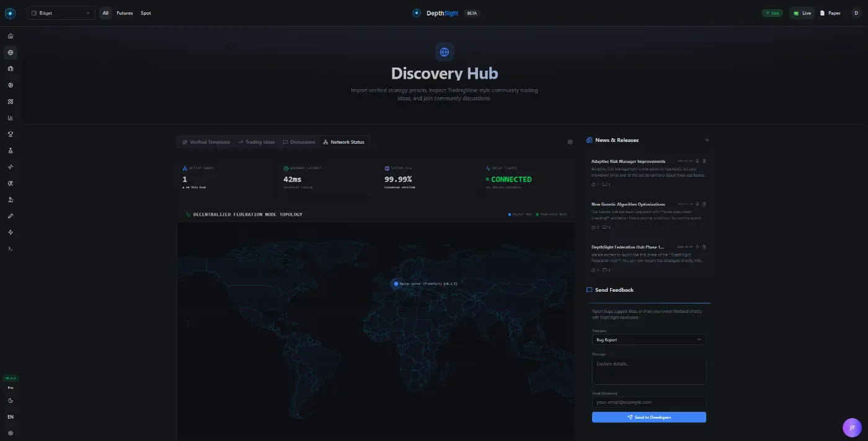Image resolution: width=868 pixels, height=441 pixels.
Task: Click the optional Email input field
Action: pos(649,402)
